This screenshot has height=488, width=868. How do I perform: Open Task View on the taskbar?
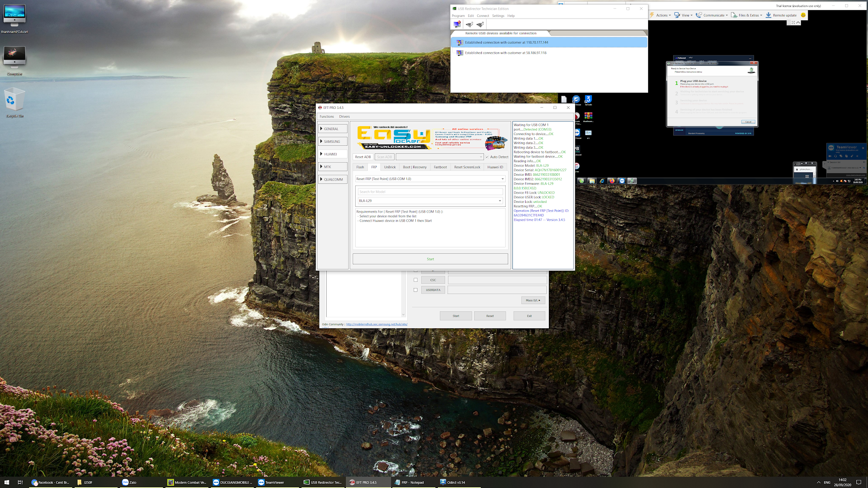[x=20, y=482]
